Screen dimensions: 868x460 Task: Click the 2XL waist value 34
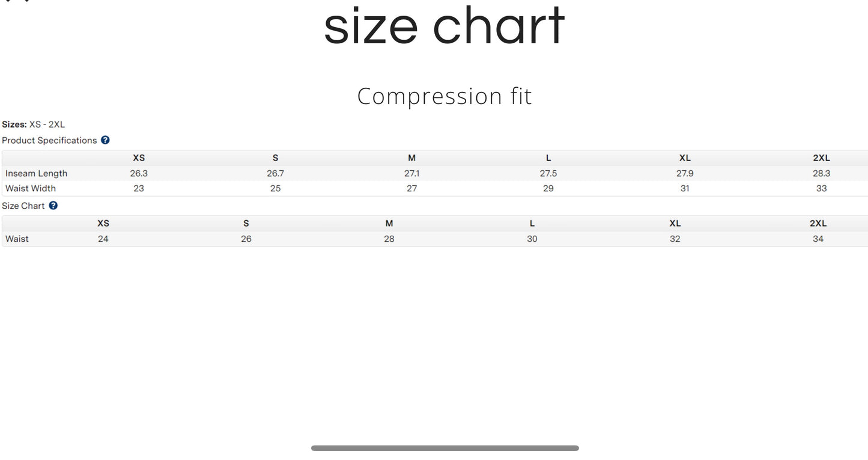[x=818, y=239]
